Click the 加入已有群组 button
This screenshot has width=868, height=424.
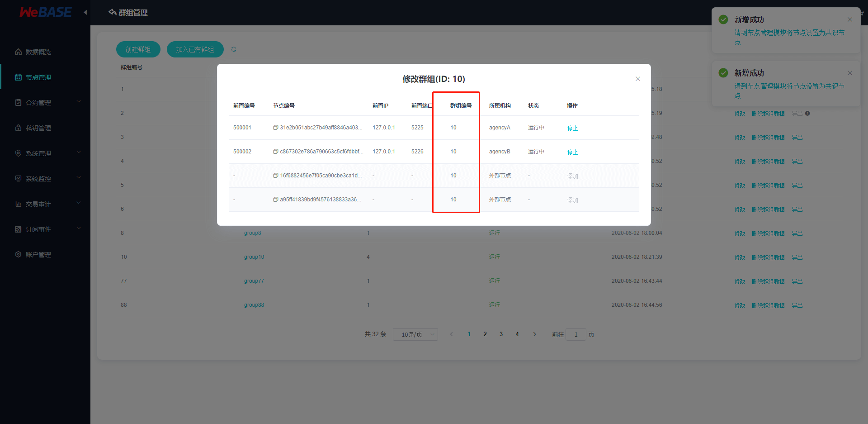pyautogui.click(x=195, y=49)
